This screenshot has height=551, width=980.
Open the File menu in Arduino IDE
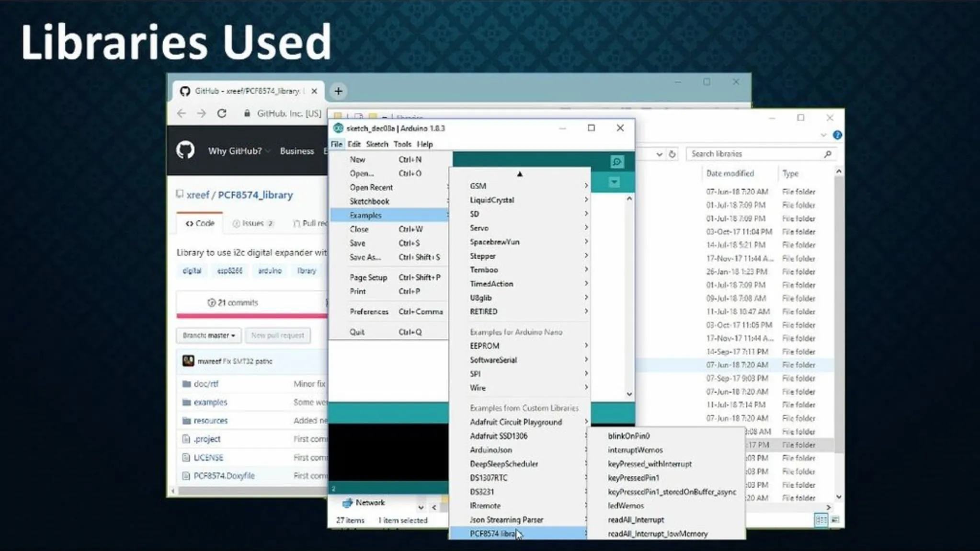point(336,144)
